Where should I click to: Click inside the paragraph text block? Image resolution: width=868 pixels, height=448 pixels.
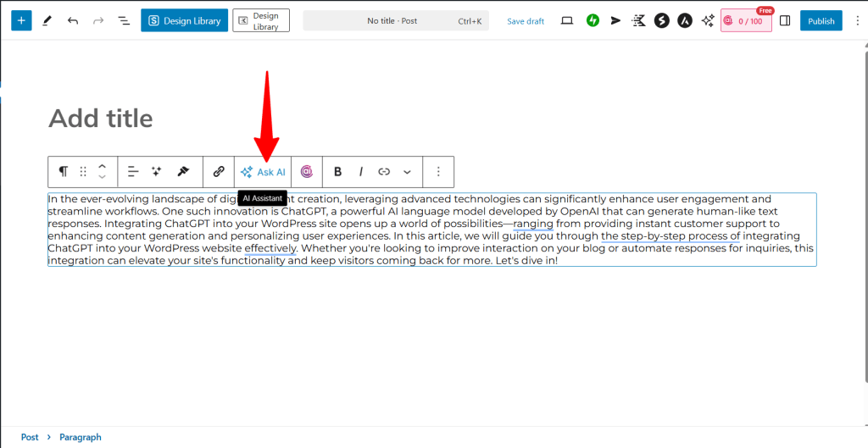431,230
